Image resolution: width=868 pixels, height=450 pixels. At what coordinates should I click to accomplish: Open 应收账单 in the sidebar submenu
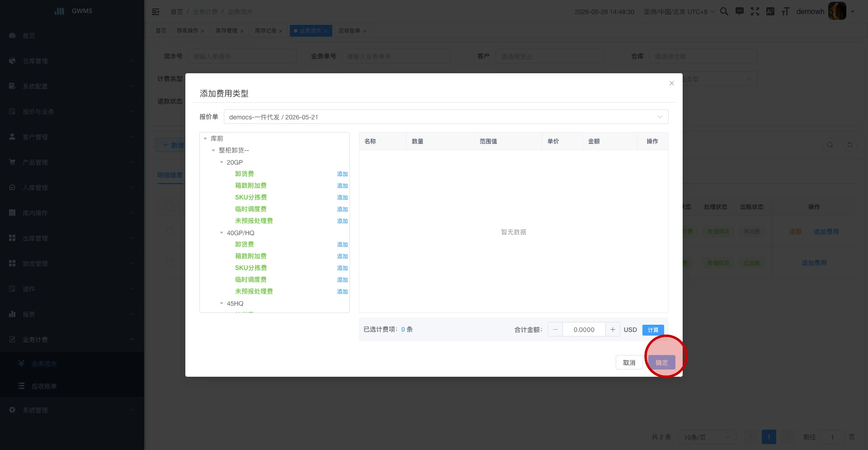tap(72, 386)
